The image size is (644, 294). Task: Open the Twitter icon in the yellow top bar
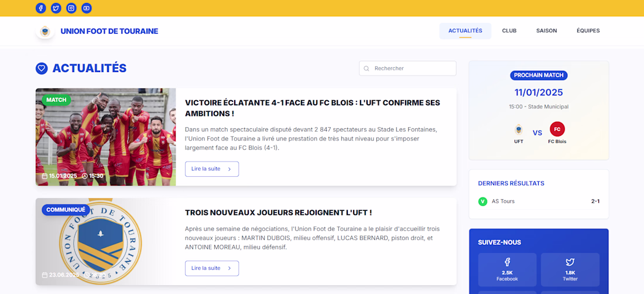click(x=56, y=8)
